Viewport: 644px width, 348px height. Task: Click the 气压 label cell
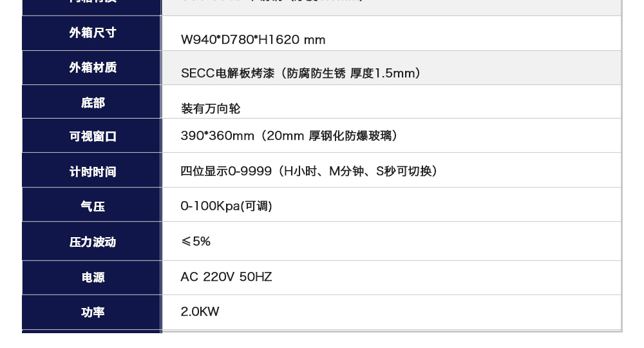[92, 206]
